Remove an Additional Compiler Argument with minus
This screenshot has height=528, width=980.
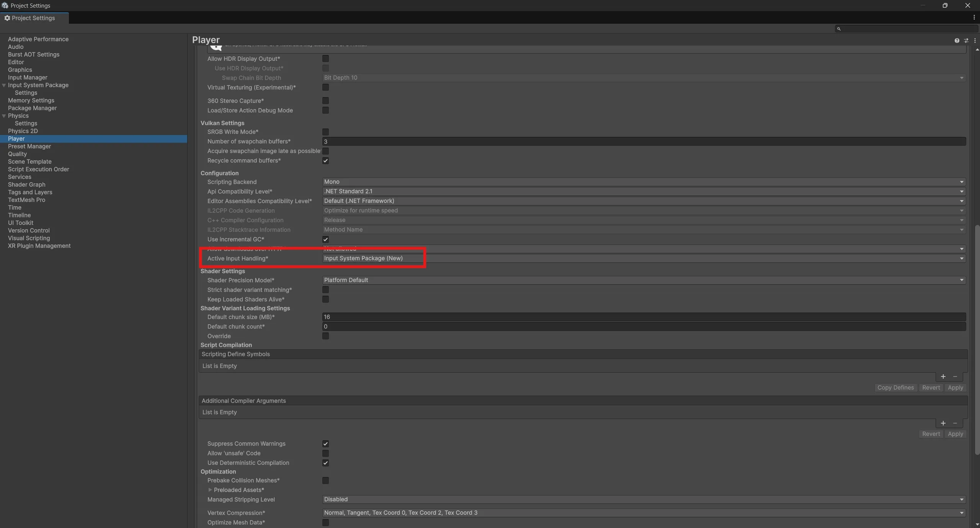coord(955,423)
